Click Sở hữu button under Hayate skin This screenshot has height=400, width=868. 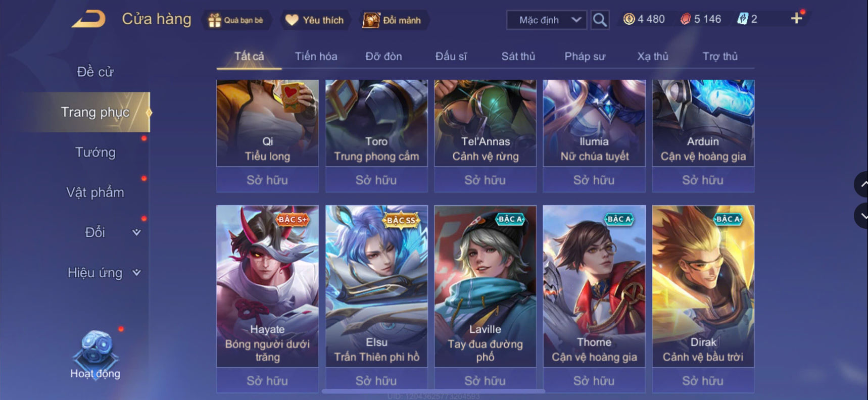pyautogui.click(x=267, y=380)
